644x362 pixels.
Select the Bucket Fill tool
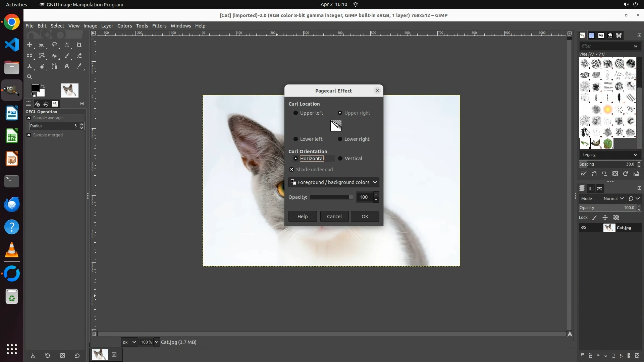[54, 56]
